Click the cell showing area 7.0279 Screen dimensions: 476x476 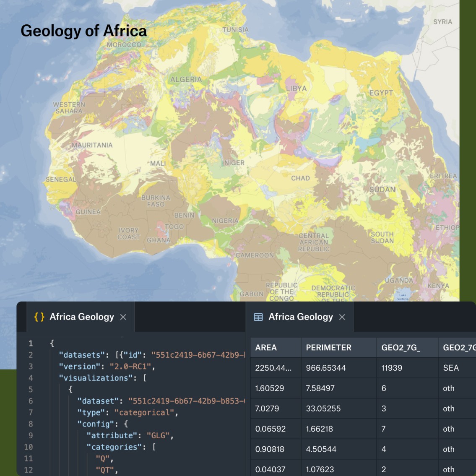(x=276, y=408)
